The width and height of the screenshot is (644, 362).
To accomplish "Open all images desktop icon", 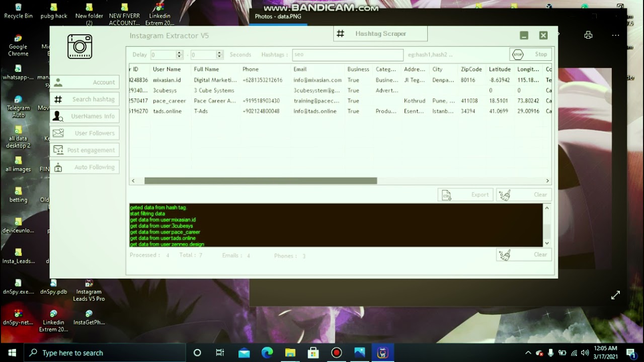I will click(x=18, y=164).
